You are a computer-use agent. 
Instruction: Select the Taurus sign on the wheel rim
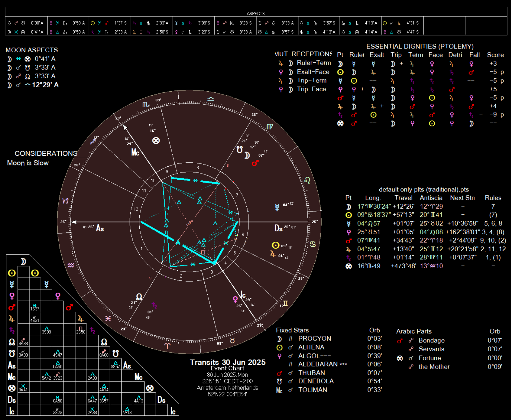point(232,340)
